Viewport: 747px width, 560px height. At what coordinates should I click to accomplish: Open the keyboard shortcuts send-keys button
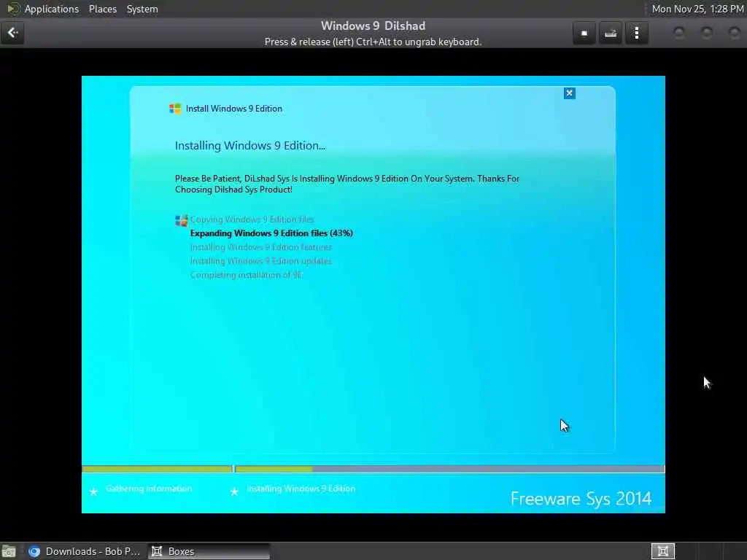(x=611, y=33)
